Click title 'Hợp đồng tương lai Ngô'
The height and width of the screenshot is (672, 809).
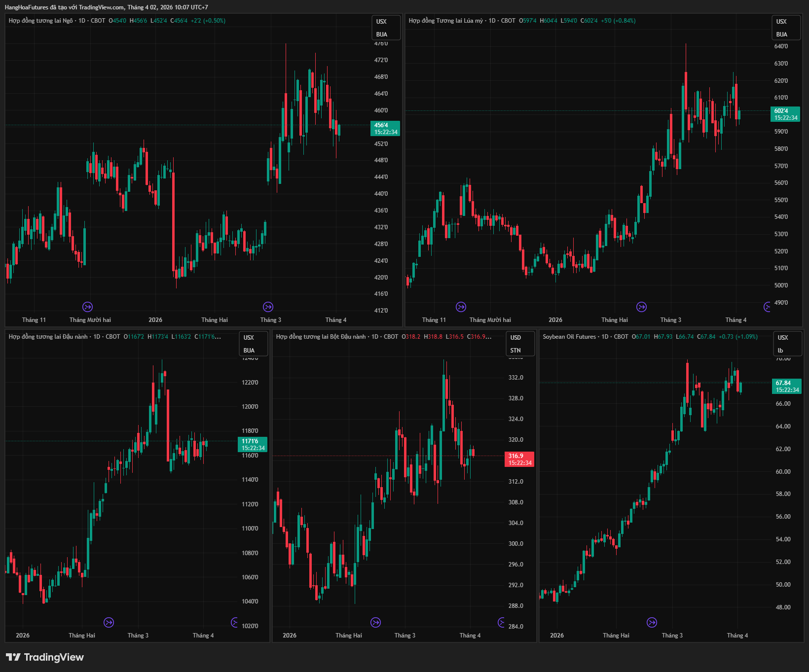click(40, 21)
